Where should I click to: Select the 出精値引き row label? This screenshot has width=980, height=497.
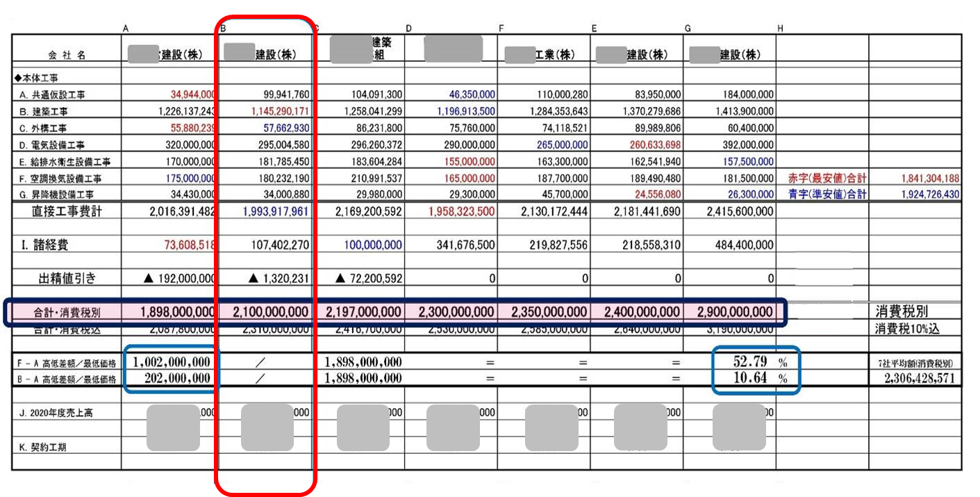(67, 279)
